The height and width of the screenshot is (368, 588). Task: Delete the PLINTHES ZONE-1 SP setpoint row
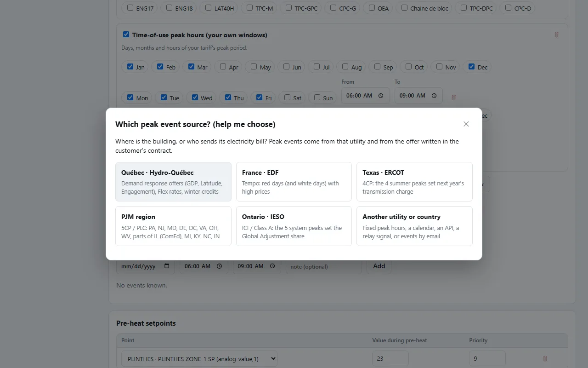(x=545, y=358)
